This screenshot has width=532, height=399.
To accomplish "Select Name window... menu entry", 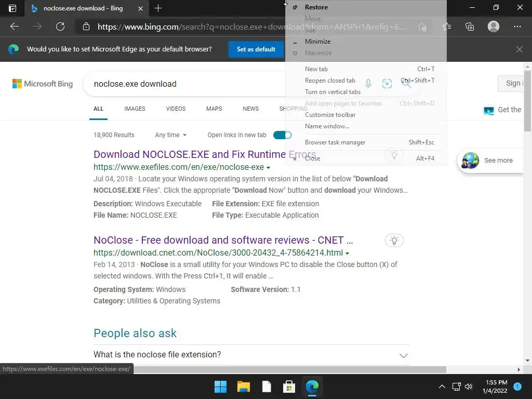I will [366, 126].
